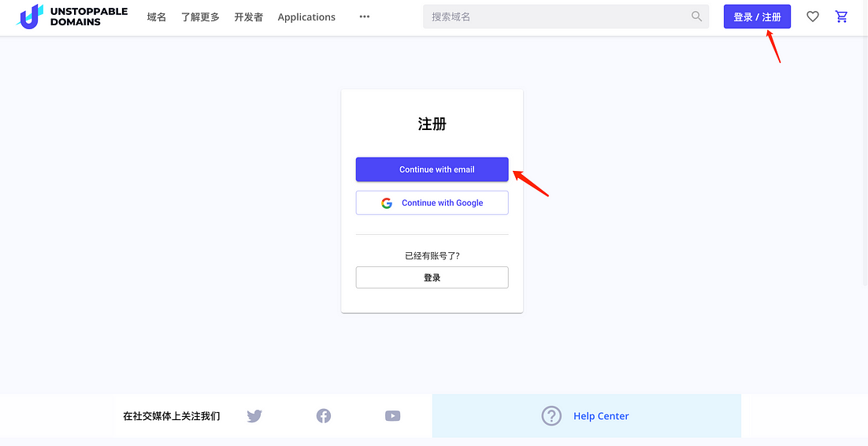Screen dimensions: 868x446
Task: Open the Facebook social icon
Action: (324, 415)
